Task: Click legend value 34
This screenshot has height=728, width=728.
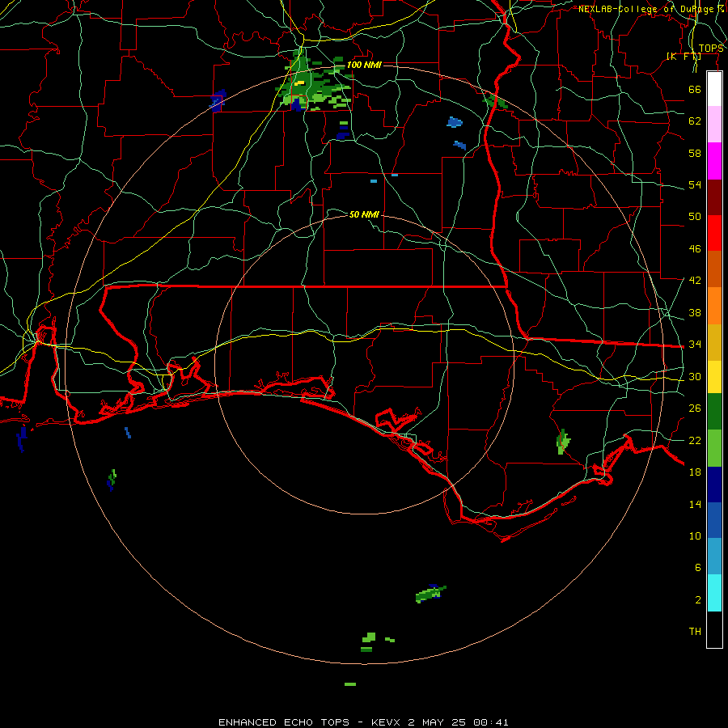Action: [x=695, y=345]
